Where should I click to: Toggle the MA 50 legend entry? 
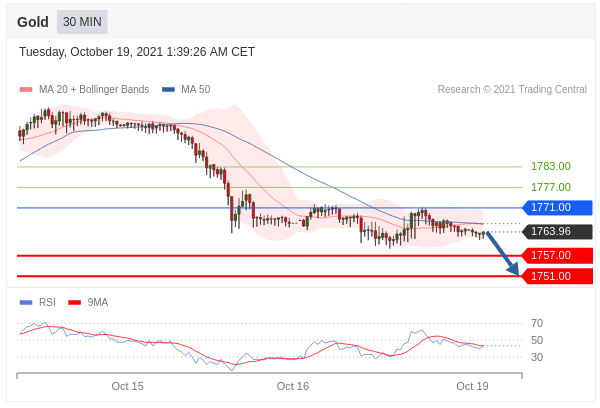[x=195, y=90]
